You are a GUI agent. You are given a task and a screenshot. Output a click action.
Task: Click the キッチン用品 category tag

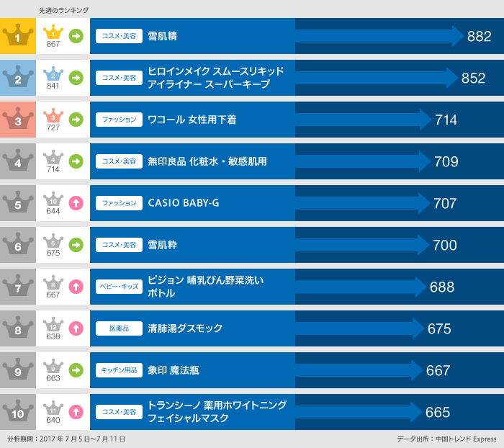click(x=119, y=370)
